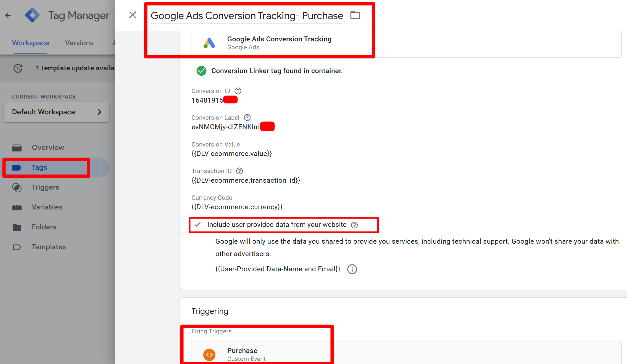The image size is (627, 364).
Task: Click the help icon next to Transaction ID
Action: [239, 171]
